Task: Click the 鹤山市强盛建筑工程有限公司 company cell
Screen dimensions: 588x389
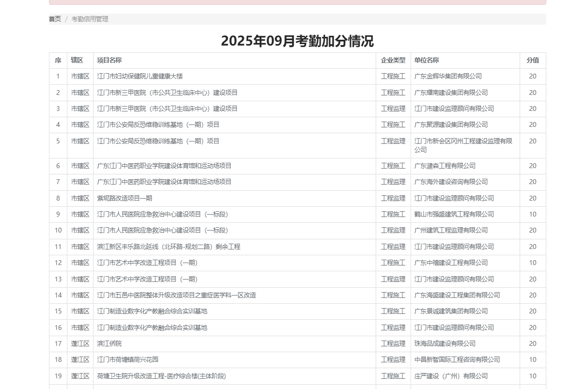Action: click(454, 214)
